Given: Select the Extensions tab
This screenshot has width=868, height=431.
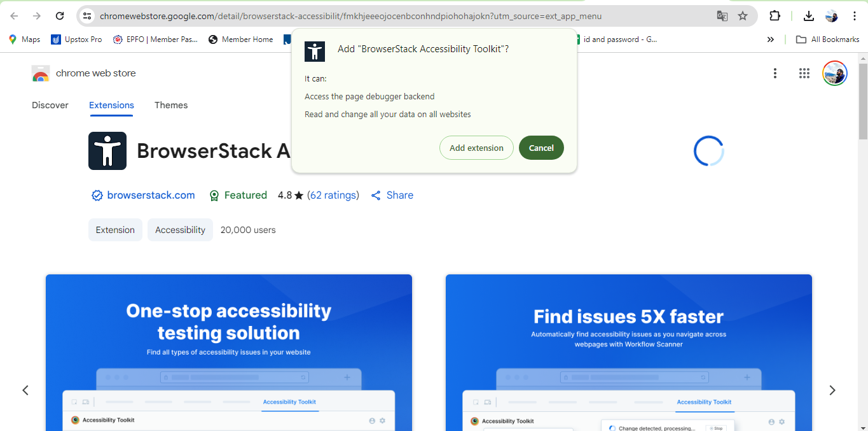Looking at the screenshot, I should click(x=111, y=105).
